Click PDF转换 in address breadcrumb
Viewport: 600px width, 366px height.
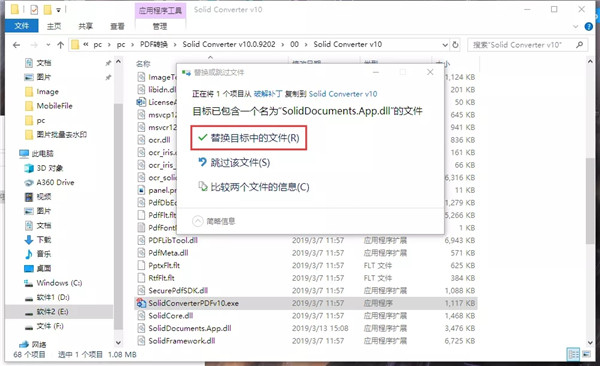click(x=154, y=44)
